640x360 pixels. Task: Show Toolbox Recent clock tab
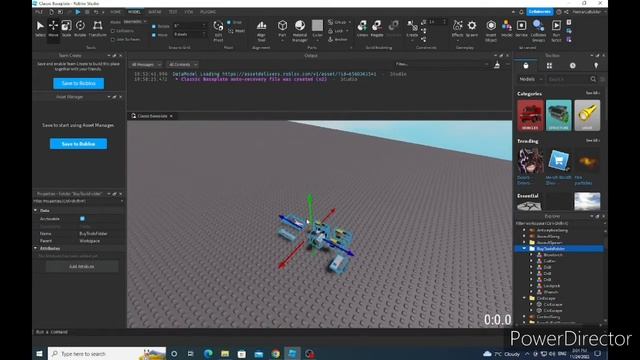573,65
